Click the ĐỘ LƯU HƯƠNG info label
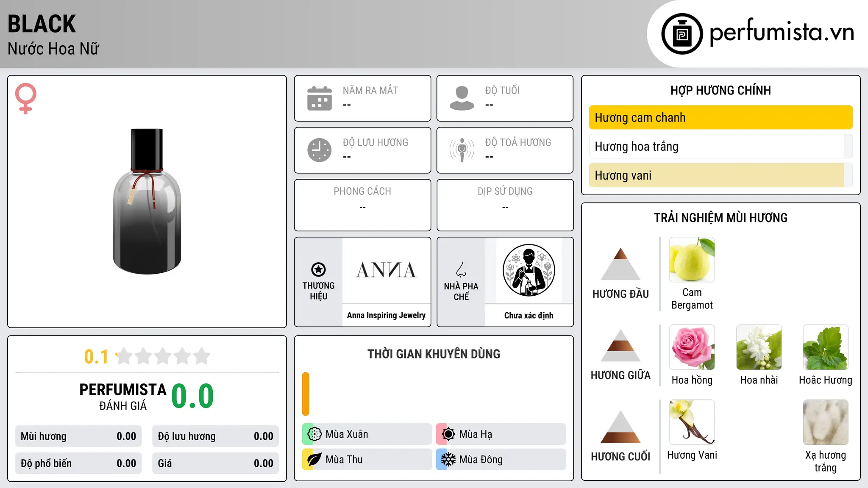 [376, 143]
